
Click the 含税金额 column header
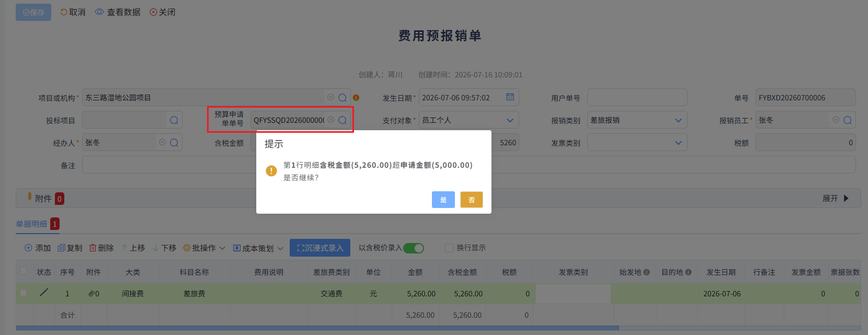[462, 272]
